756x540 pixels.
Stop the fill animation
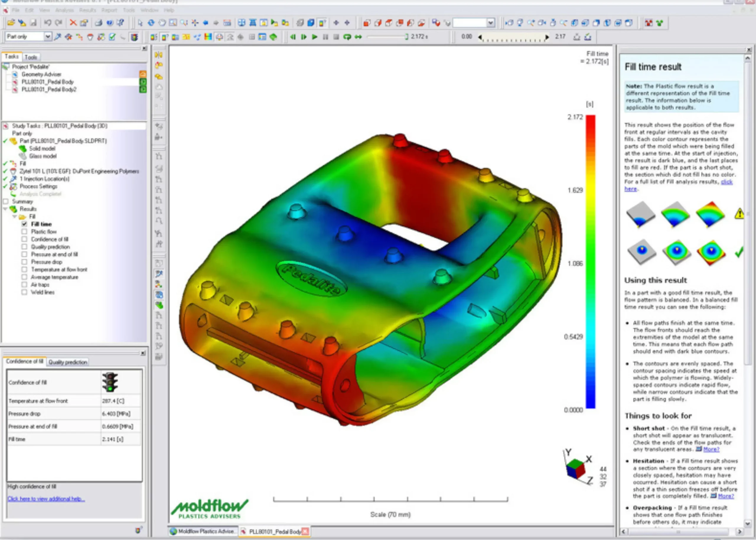tap(336, 37)
